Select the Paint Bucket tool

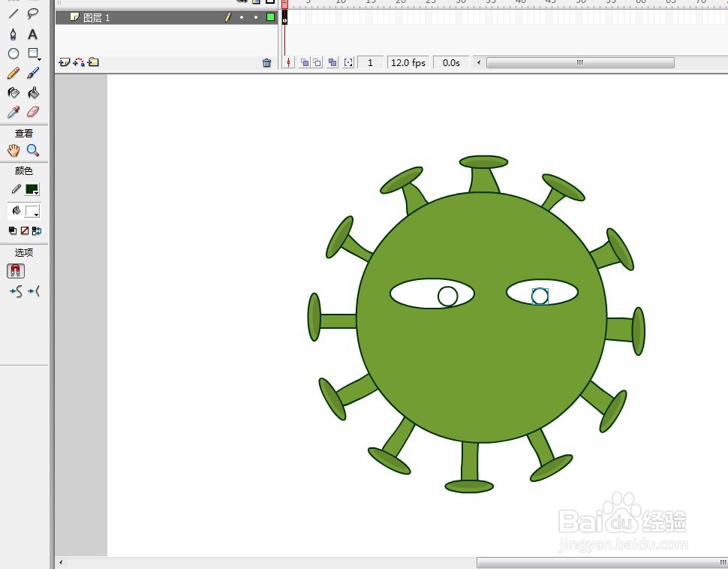[x=32, y=93]
